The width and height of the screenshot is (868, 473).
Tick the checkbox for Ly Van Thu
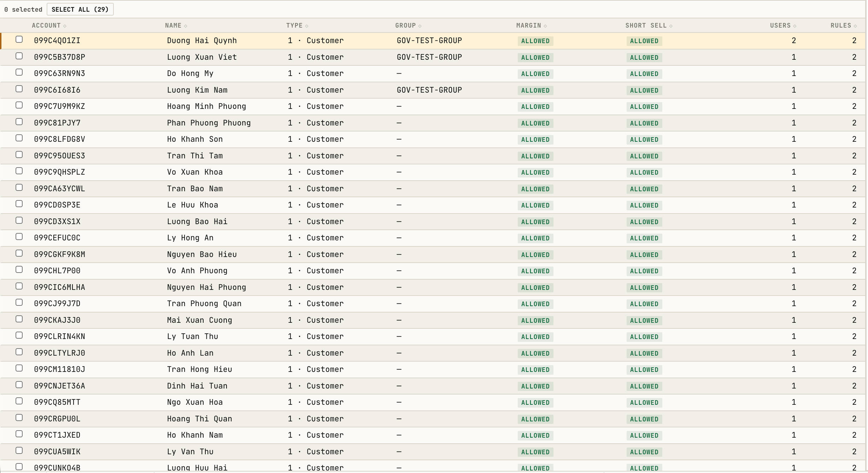coord(19,451)
